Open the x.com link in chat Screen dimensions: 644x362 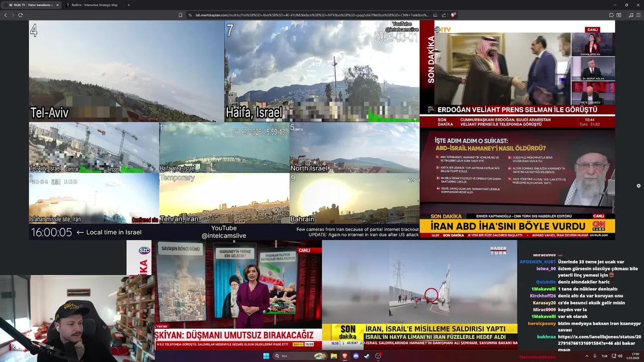(599, 340)
